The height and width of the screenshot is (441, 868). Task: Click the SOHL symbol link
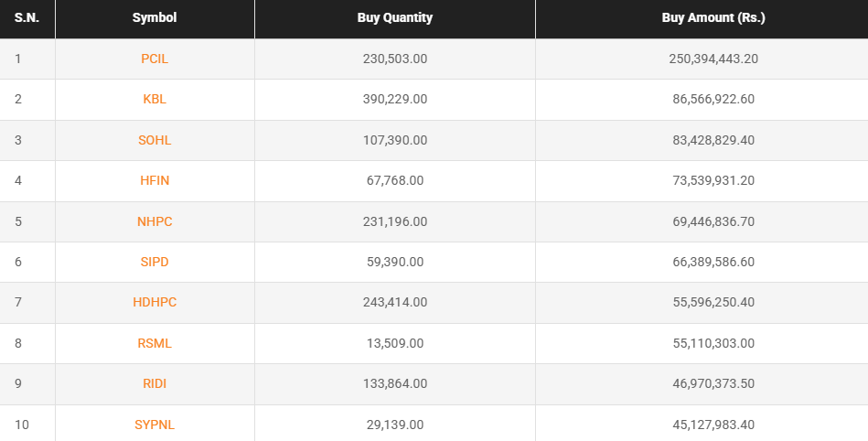click(x=155, y=140)
